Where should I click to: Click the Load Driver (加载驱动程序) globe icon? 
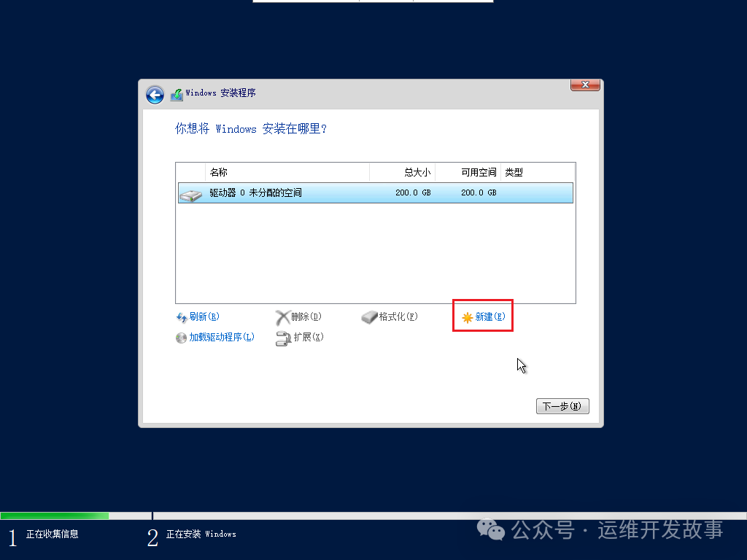click(180, 338)
